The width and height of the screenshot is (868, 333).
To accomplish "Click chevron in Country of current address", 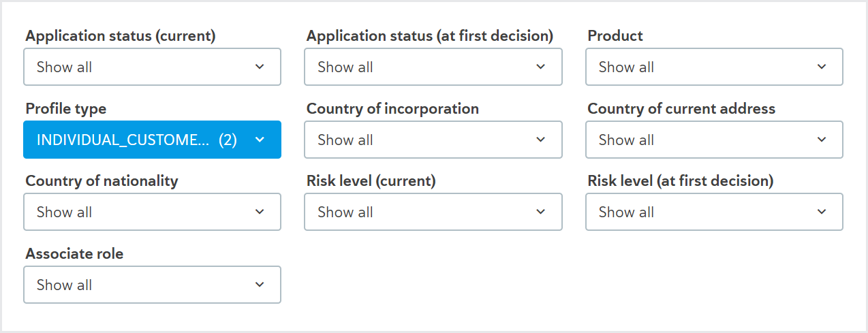I will 822,140.
